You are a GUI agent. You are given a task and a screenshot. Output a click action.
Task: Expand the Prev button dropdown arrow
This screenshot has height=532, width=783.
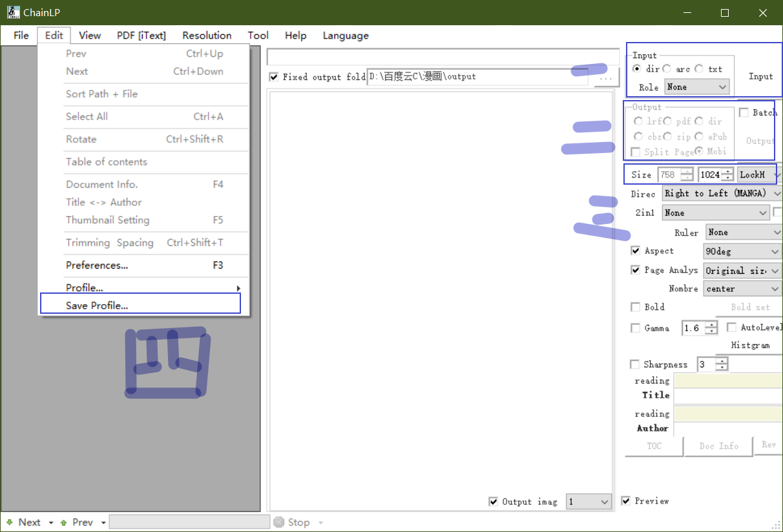pos(103,523)
